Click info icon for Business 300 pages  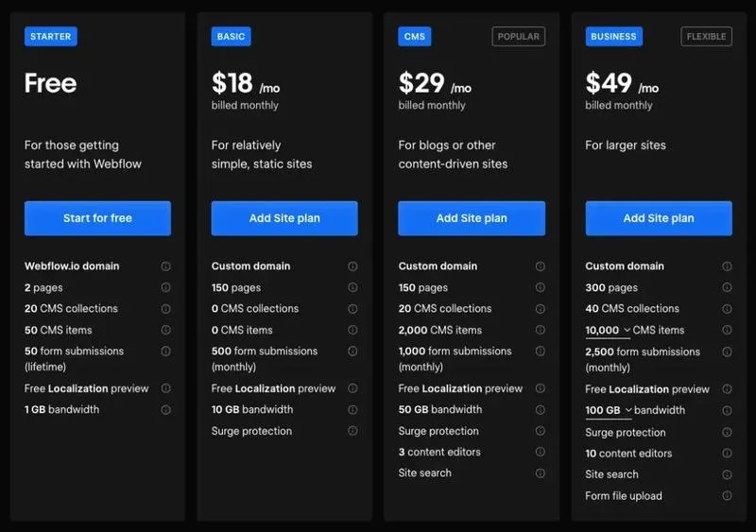tap(727, 287)
